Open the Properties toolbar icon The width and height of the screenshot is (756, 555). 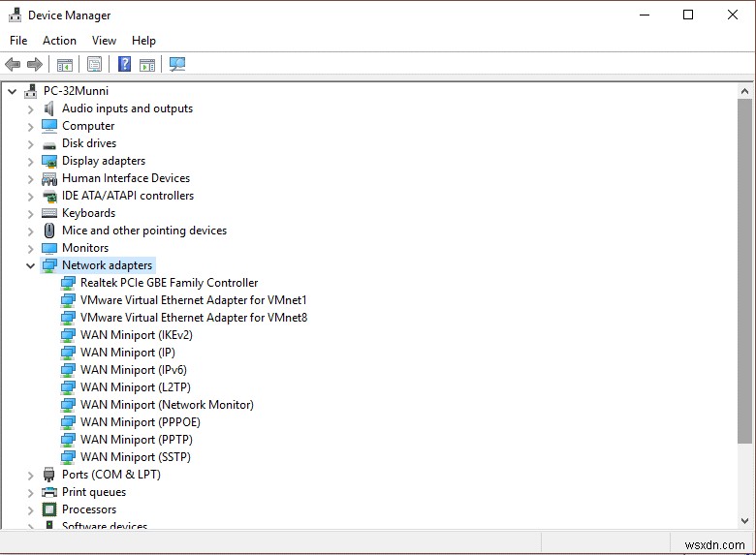[95, 64]
